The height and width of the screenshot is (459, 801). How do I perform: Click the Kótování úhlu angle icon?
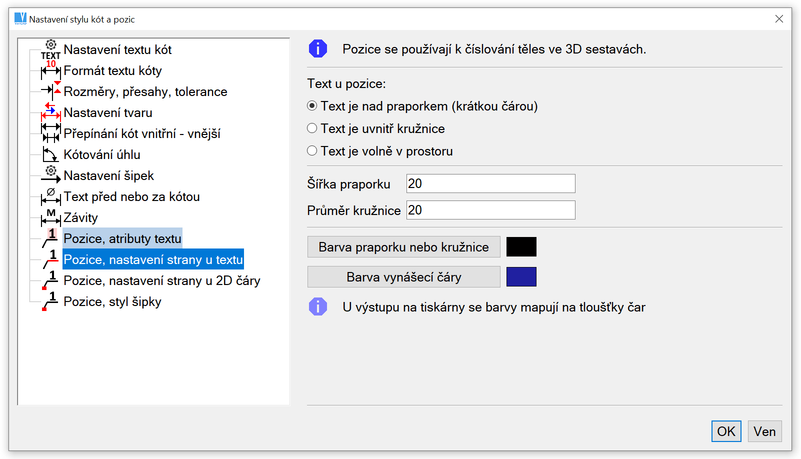(51, 154)
